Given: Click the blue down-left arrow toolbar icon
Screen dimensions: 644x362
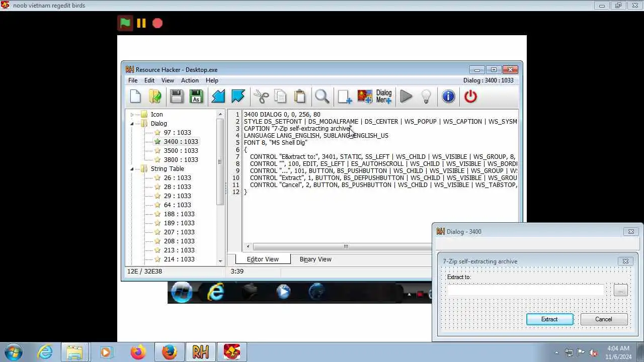Looking at the screenshot, I should [x=218, y=97].
